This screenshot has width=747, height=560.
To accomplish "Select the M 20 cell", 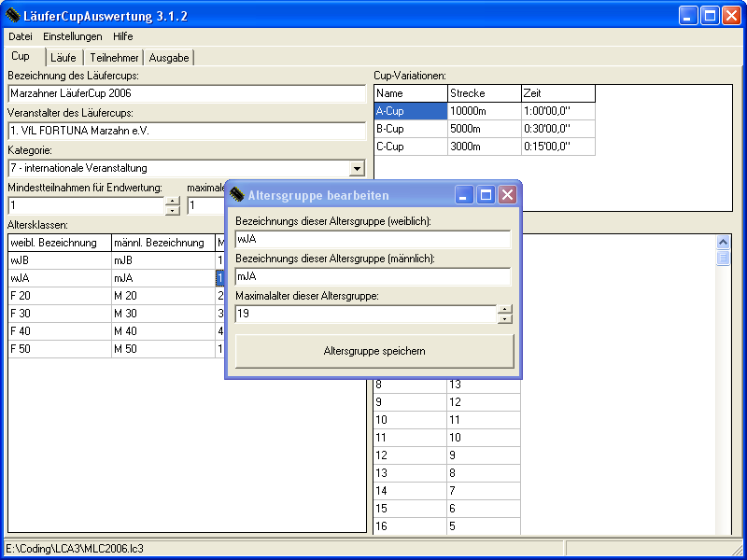I will [x=163, y=296].
